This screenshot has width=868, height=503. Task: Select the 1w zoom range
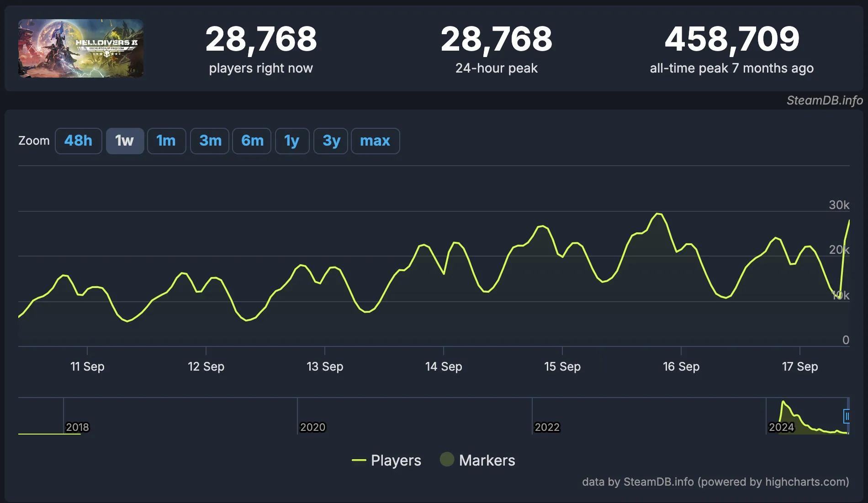pos(125,141)
